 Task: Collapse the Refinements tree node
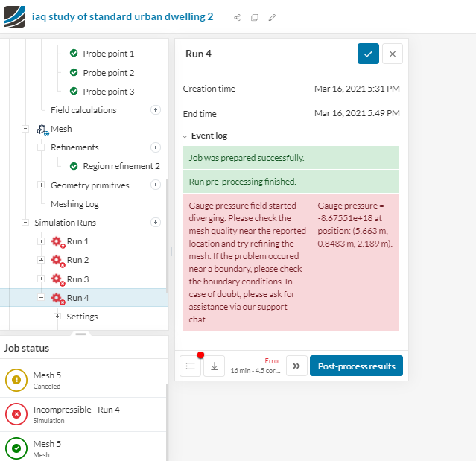coord(42,147)
